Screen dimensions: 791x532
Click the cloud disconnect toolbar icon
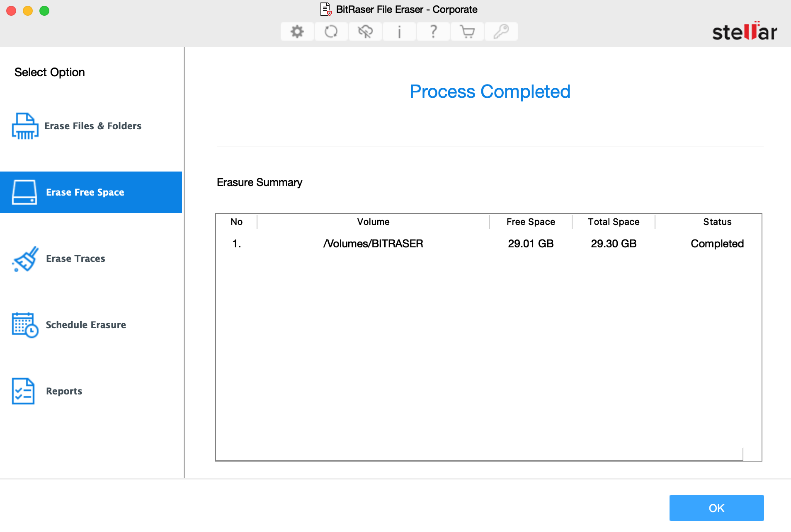[x=365, y=31]
